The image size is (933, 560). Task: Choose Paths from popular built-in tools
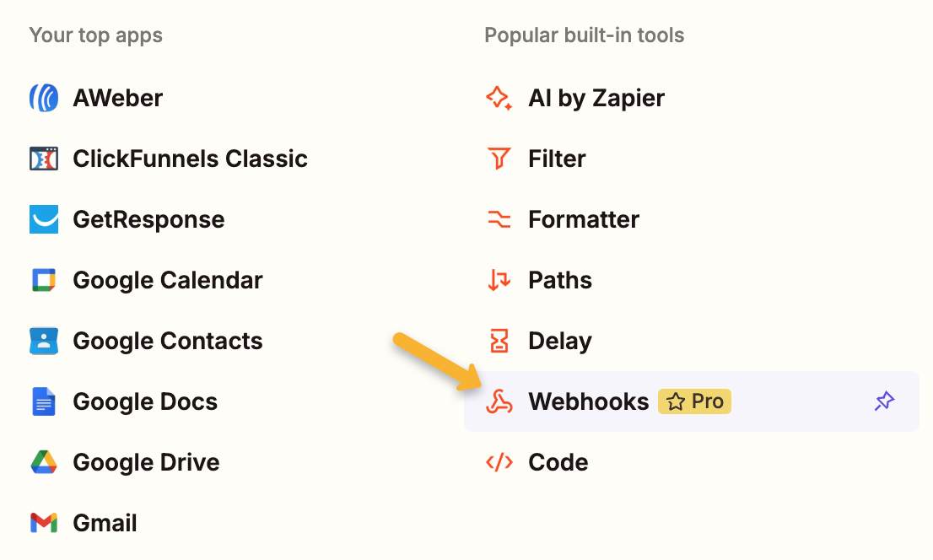pyautogui.click(x=559, y=280)
